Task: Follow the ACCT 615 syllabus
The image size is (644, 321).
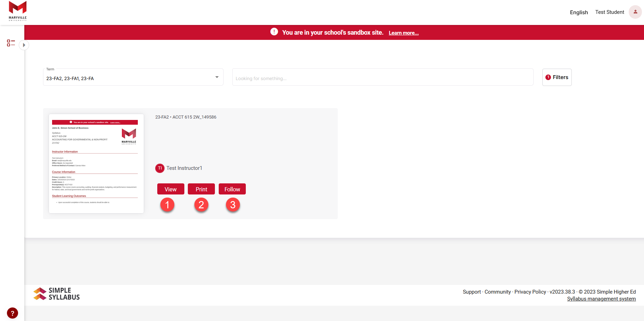Action: pyautogui.click(x=232, y=189)
